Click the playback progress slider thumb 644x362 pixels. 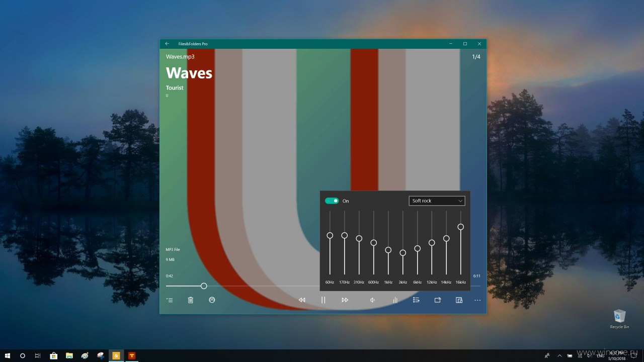click(x=204, y=286)
